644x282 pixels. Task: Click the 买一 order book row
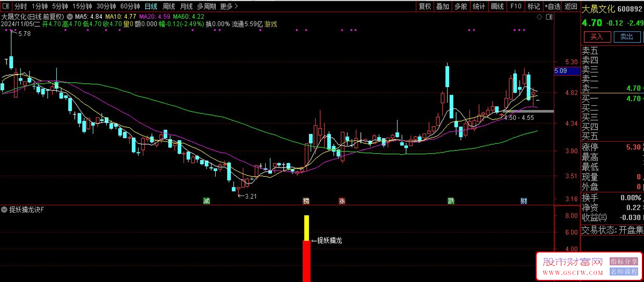[612, 98]
